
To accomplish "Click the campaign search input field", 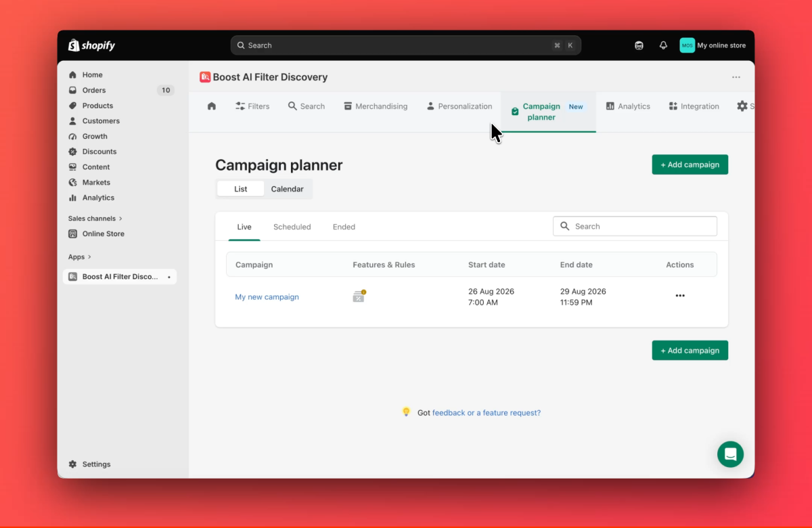I will (635, 226).
